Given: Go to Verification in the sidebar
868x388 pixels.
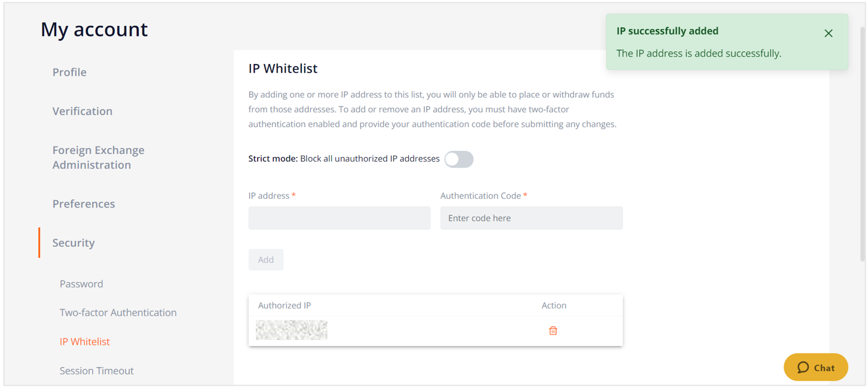Looking at the screenshot, I should [83, 111].
